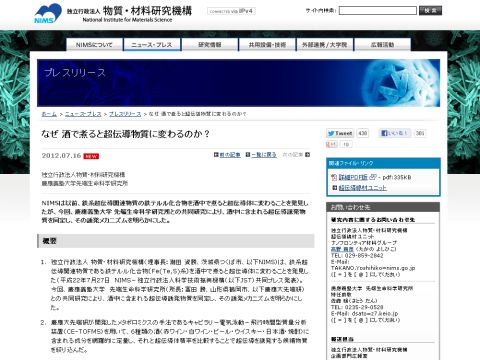
Task: Click the TAKANO.Yoshihiko email address text
Action: tap(373, 268)
